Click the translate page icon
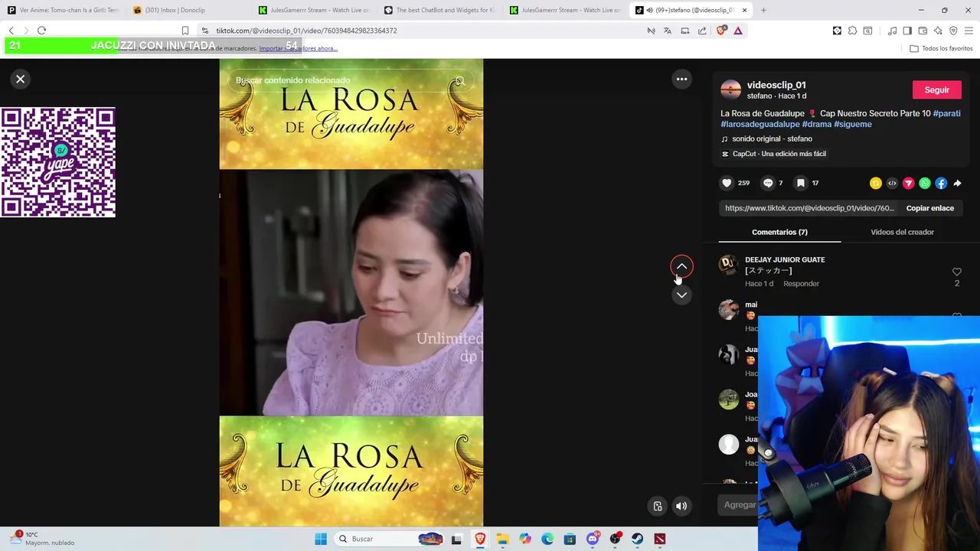This screenshot has width=980, height=551. click(668, 31)
